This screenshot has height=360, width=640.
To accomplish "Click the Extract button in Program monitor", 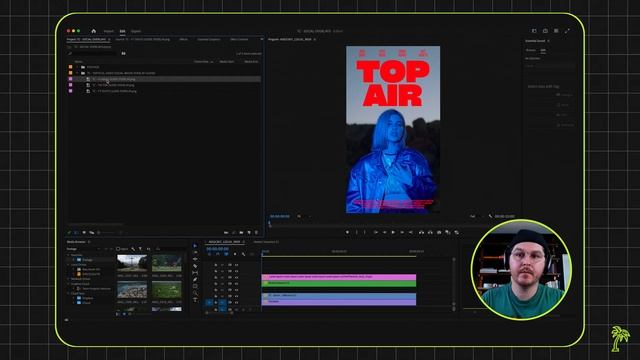I will [x=430, y=232].
